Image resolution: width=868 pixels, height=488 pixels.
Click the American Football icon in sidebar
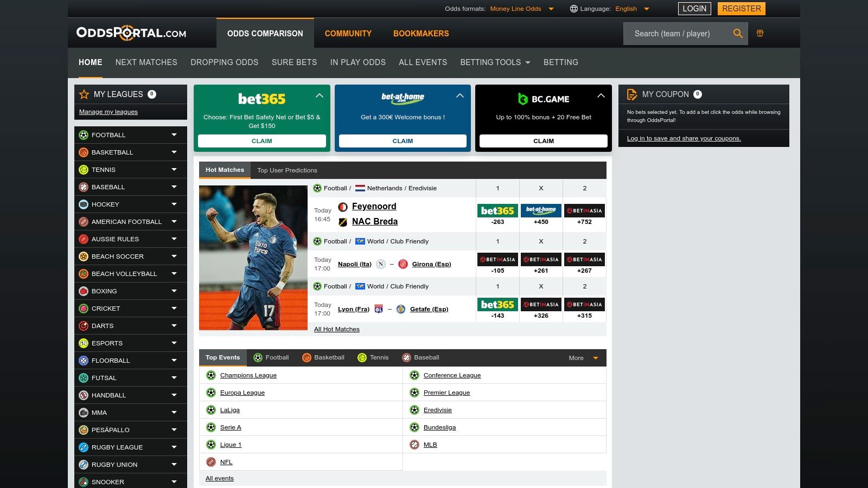(x=84, y=222)
